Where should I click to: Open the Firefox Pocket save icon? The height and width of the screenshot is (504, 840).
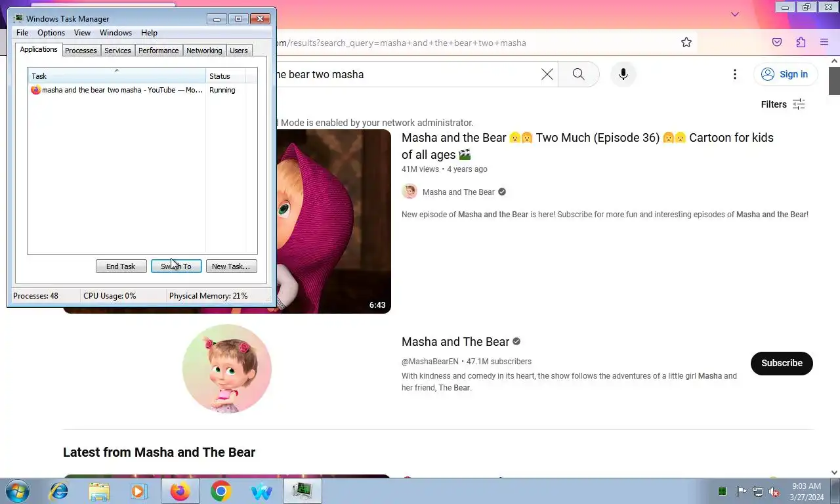(x=777, y=43)
